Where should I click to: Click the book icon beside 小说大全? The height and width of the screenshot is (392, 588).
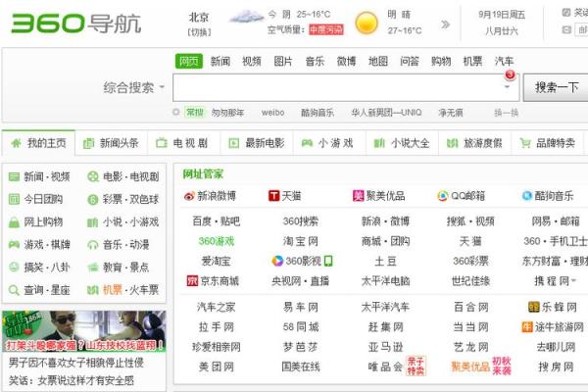pyautogui.click(x=379, y=143)
